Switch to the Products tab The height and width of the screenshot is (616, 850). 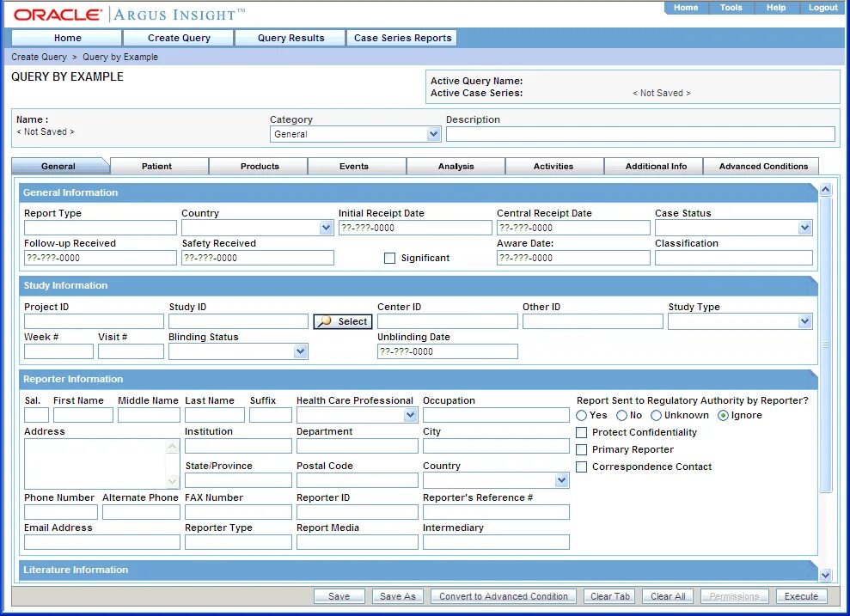pos(260,167)
